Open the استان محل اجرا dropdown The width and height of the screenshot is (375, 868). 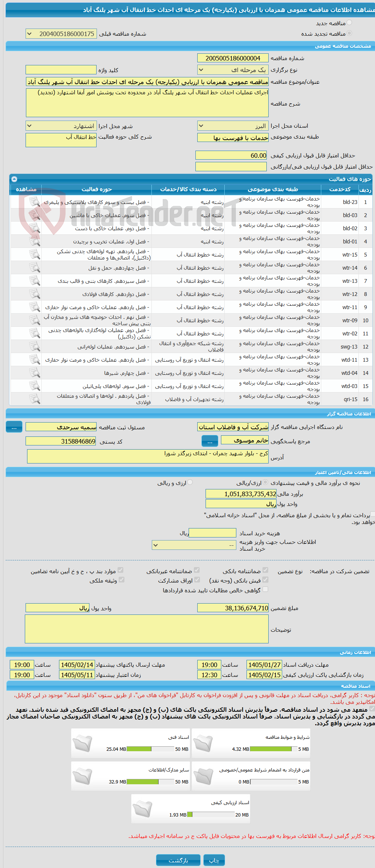(233, 126)
